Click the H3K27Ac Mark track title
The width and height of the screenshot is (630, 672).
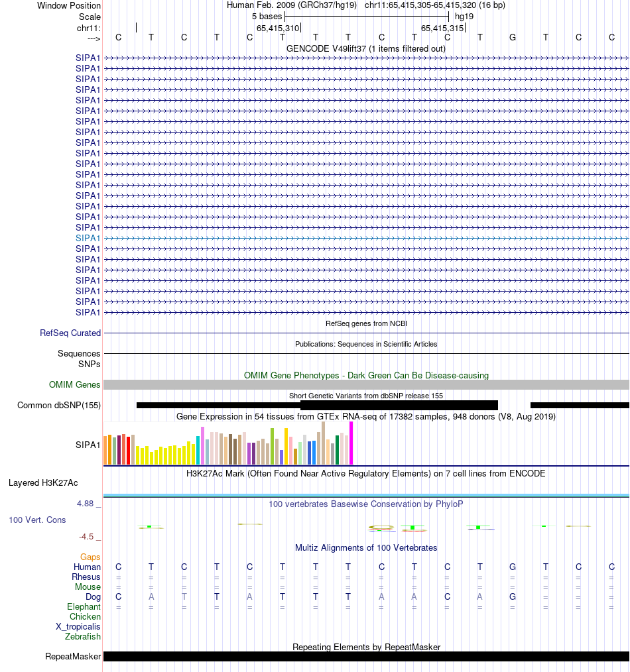[366, 474]
